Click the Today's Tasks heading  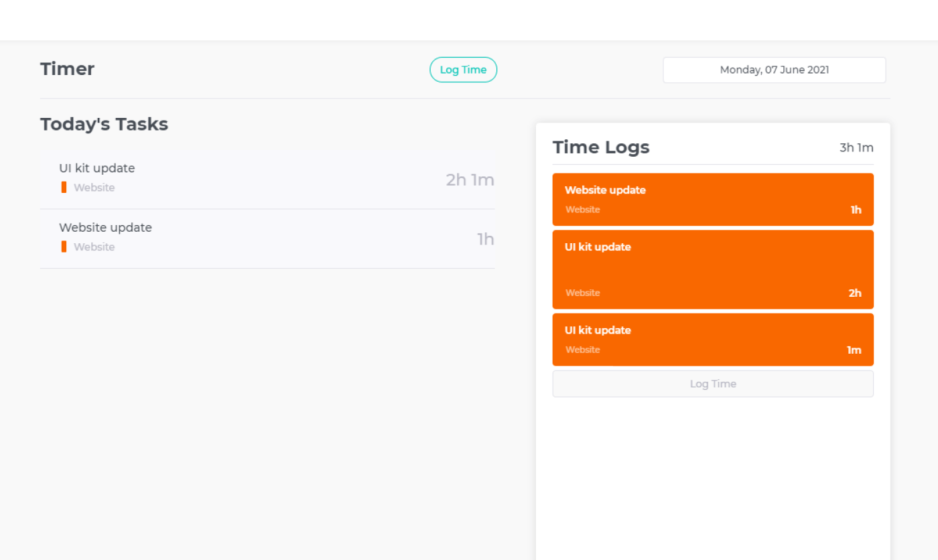[104, 124]
